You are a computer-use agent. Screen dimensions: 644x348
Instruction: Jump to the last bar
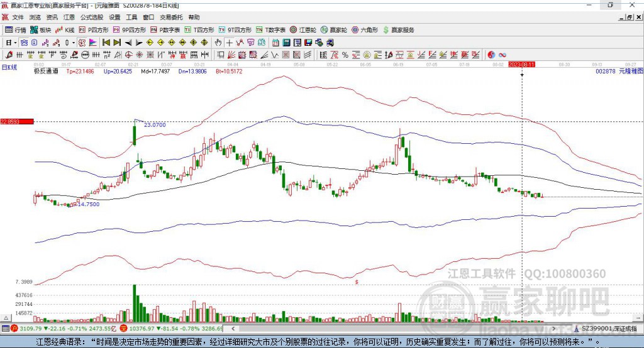coord(117,43)
